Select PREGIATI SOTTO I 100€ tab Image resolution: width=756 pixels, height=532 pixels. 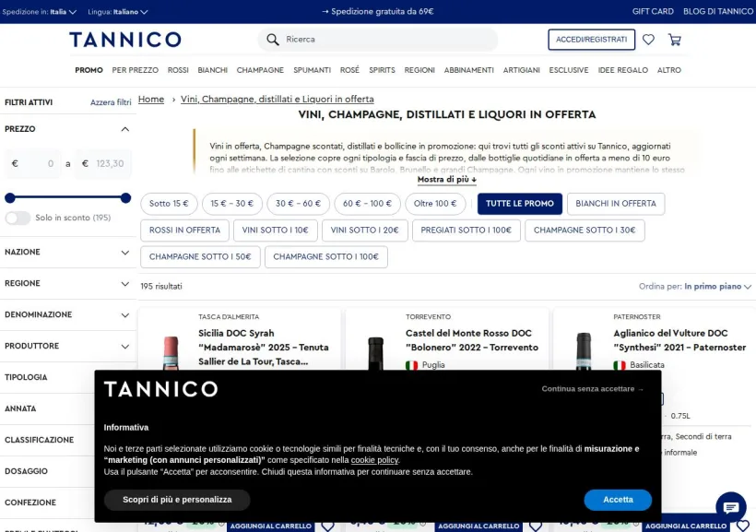pyautogui.click(x=466, y=231)
